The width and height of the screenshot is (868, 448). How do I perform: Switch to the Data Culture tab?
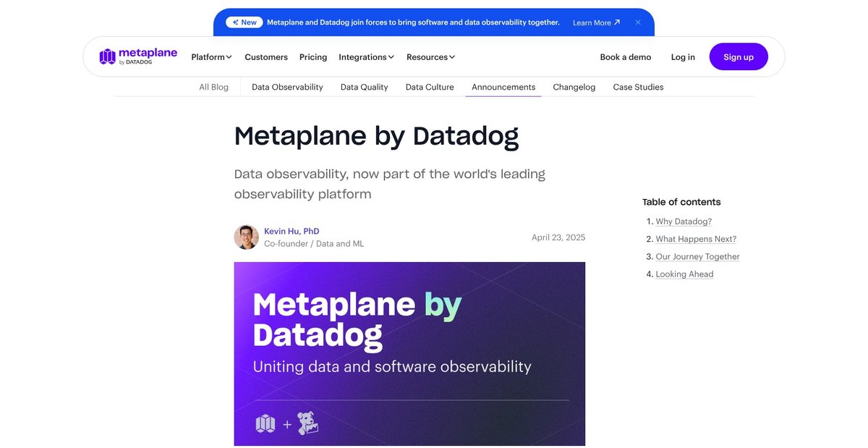tap(430, 87)
